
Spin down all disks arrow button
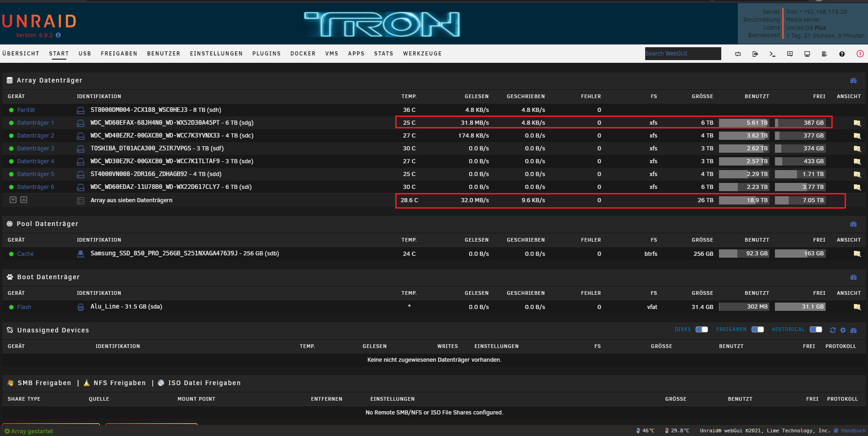click(x=13, y=200)
